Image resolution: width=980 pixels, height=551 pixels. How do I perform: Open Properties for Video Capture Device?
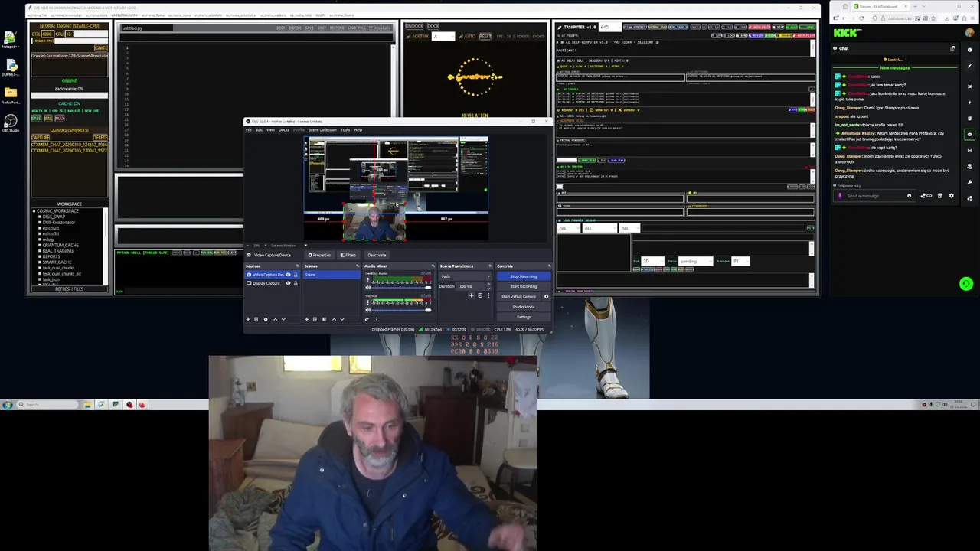(318, 255)
